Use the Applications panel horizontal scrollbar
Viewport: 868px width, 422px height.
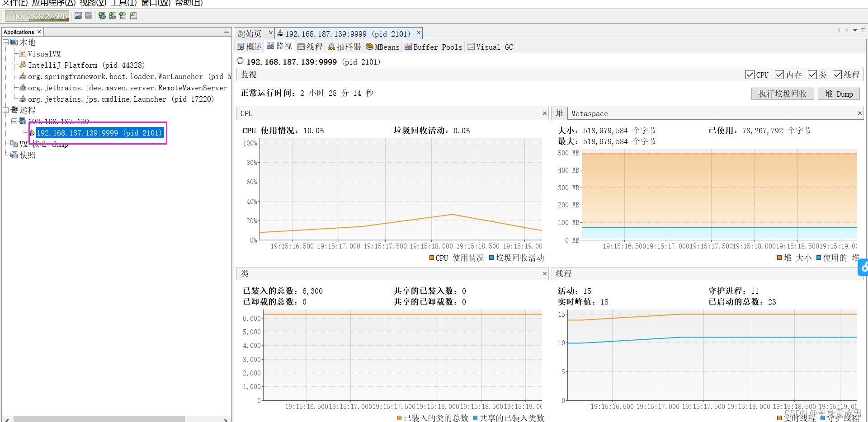[99, 419]
